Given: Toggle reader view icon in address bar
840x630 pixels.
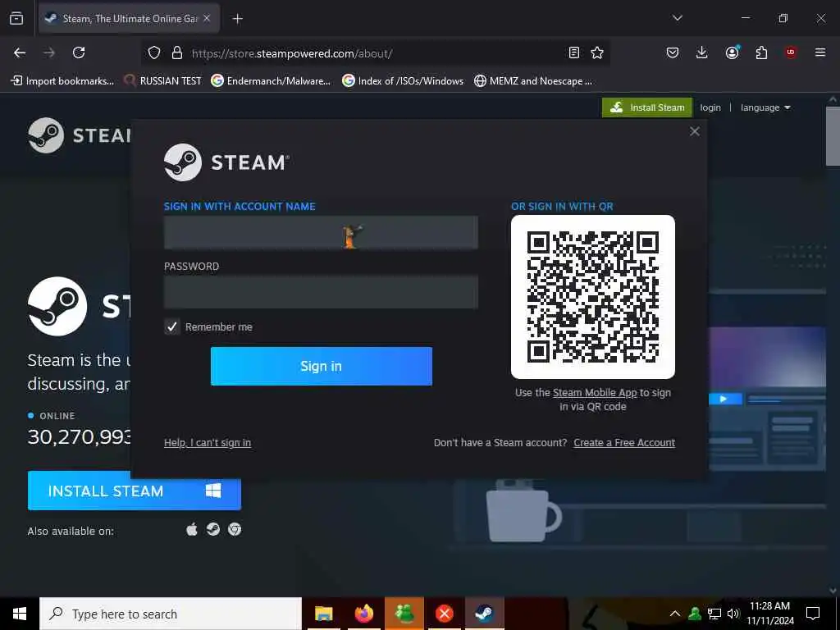Looking at the screenshot, I should (x=573, y=52).
